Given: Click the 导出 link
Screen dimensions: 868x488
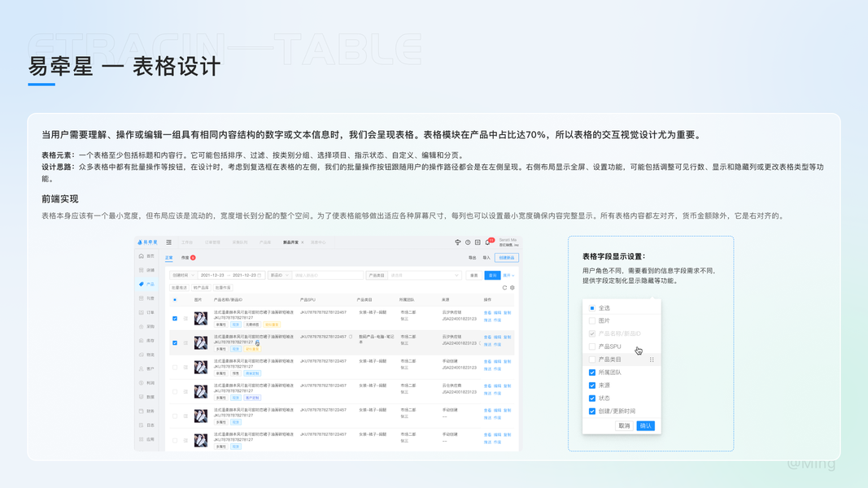Looking at the screenshot, I should pos(472,258).
